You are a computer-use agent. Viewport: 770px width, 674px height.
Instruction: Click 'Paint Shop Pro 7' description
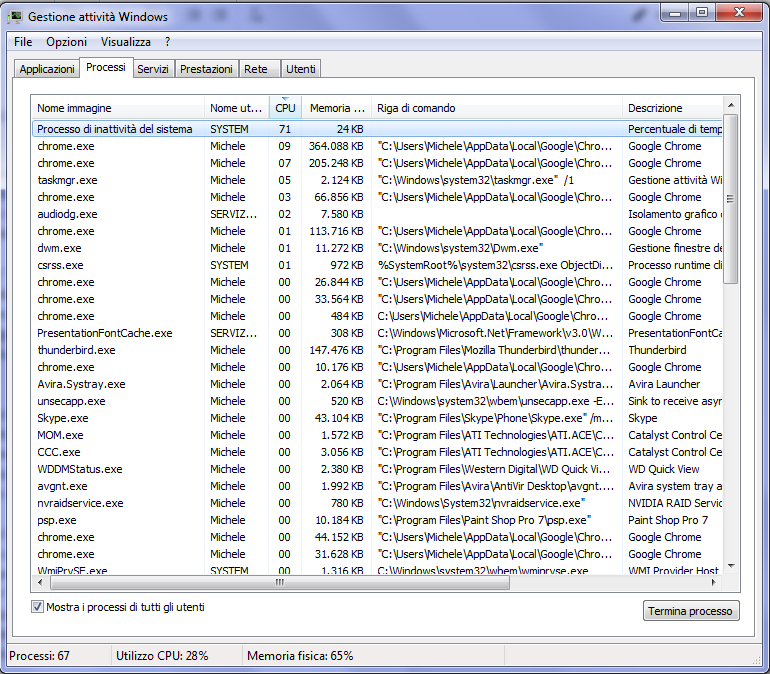tap(668, 520)
